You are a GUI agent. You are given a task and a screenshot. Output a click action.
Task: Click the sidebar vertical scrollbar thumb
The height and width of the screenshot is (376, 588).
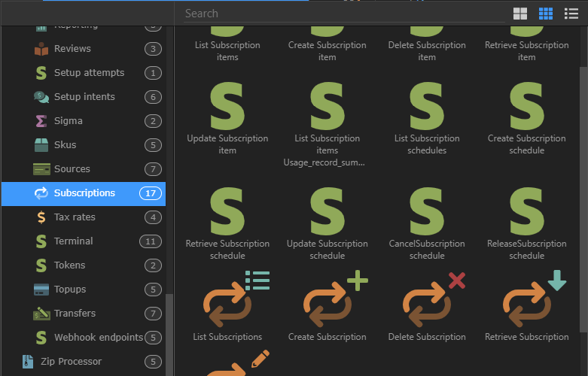[x=169, y=335]
